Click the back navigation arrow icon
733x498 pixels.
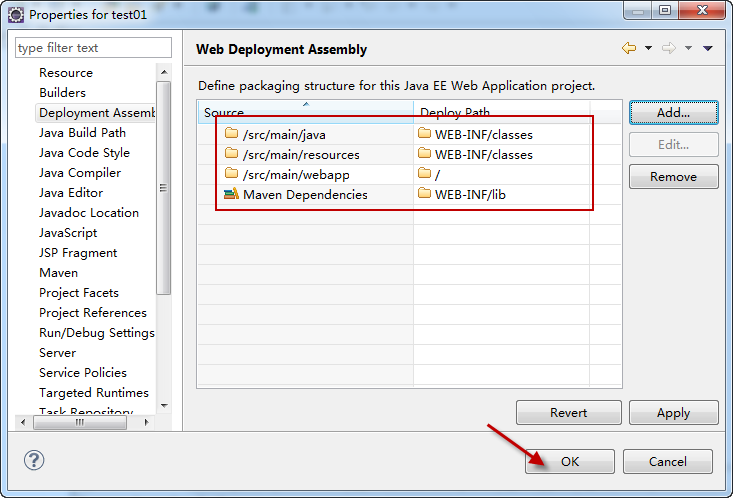(x=628, y=48)
